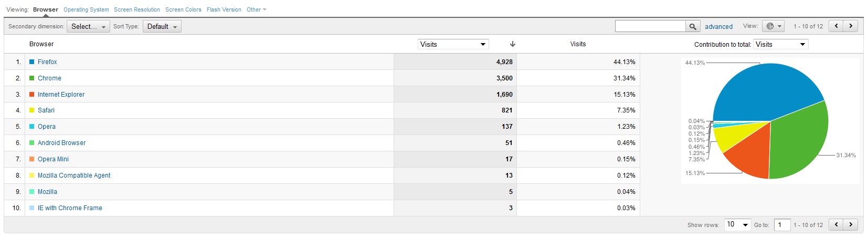The width and height of the screenshot is (868, 237).
Task: Expand the Secondary dimension Select dropdown
Action: (88, 26)
